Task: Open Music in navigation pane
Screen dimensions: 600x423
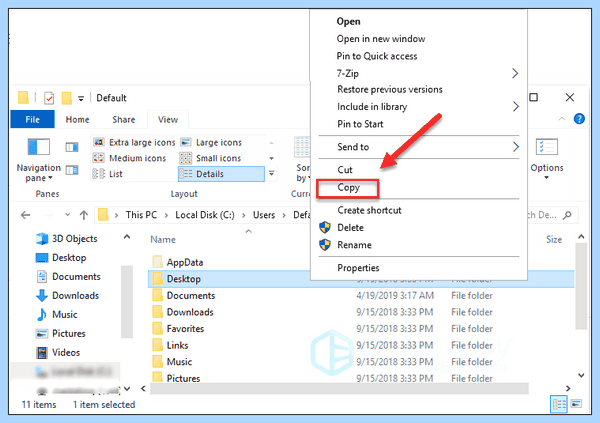Action: [57, 315]
